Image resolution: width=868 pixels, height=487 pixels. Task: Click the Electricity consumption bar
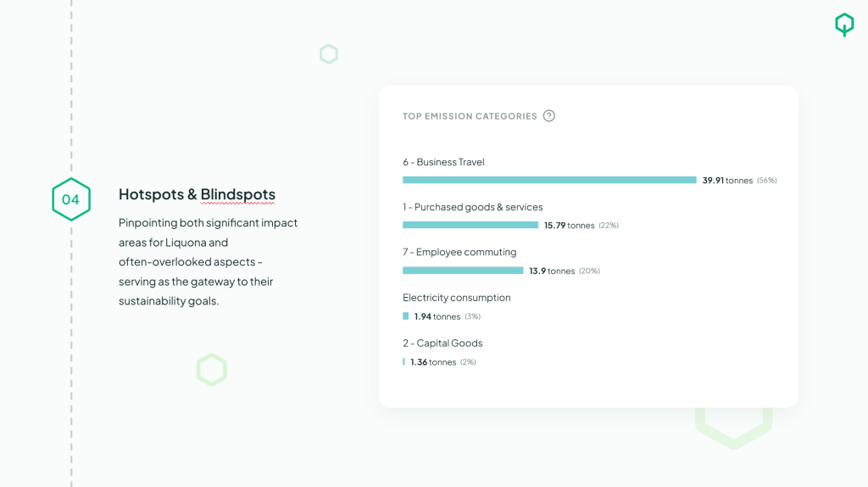[x=406, y=316]
